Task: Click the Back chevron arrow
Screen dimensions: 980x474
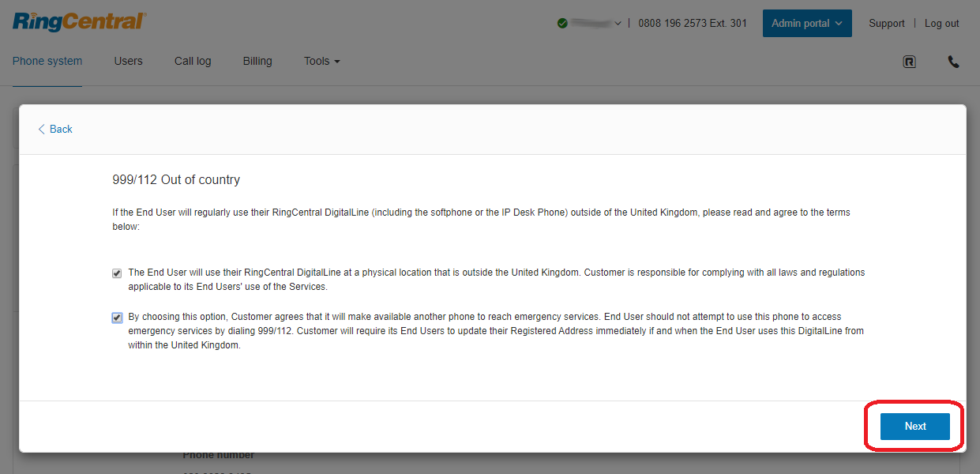Action: [x=41, y=130]
